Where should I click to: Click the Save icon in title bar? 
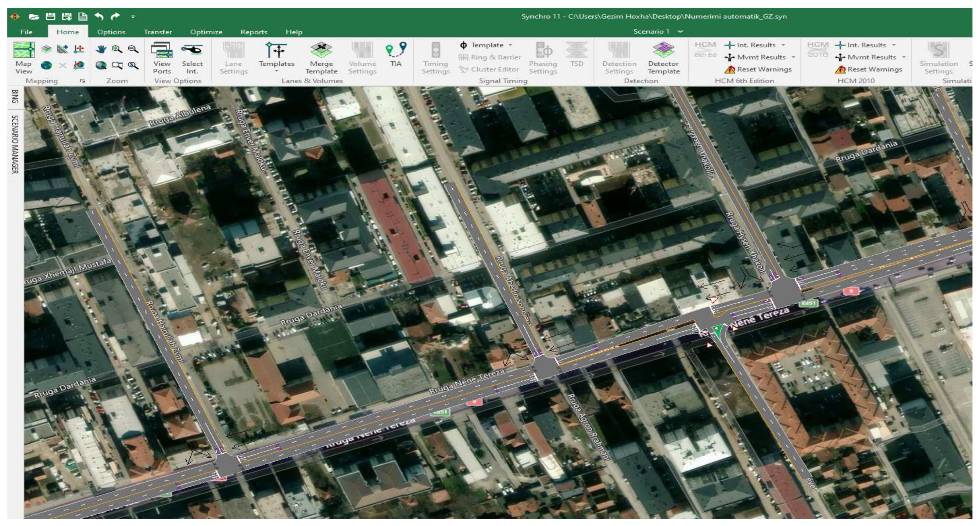click(50, 17)
